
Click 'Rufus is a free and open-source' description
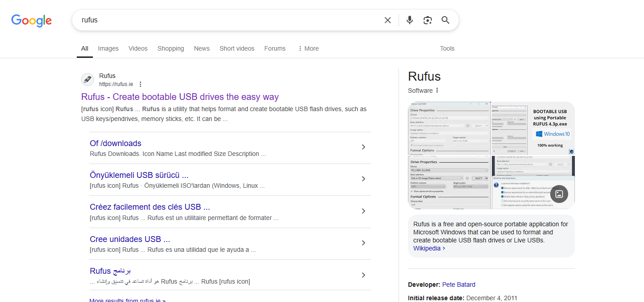(491, 232)
